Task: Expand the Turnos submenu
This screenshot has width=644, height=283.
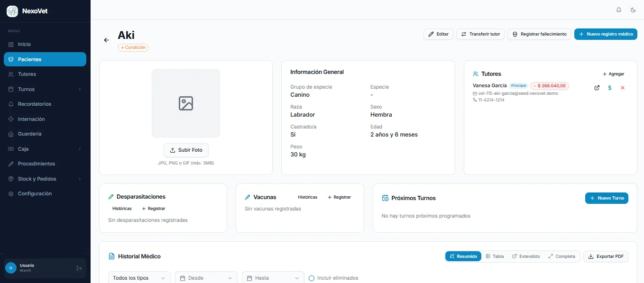Action: tap(45, 89)
